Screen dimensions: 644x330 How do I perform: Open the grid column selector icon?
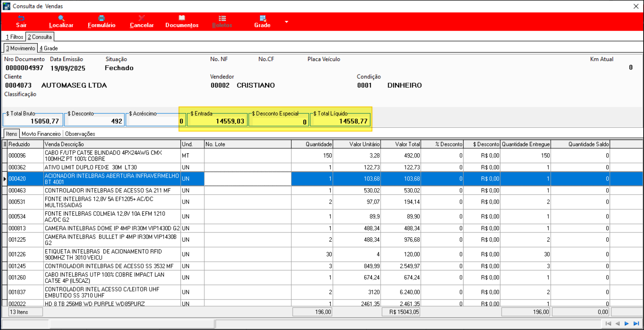point(5,144)
